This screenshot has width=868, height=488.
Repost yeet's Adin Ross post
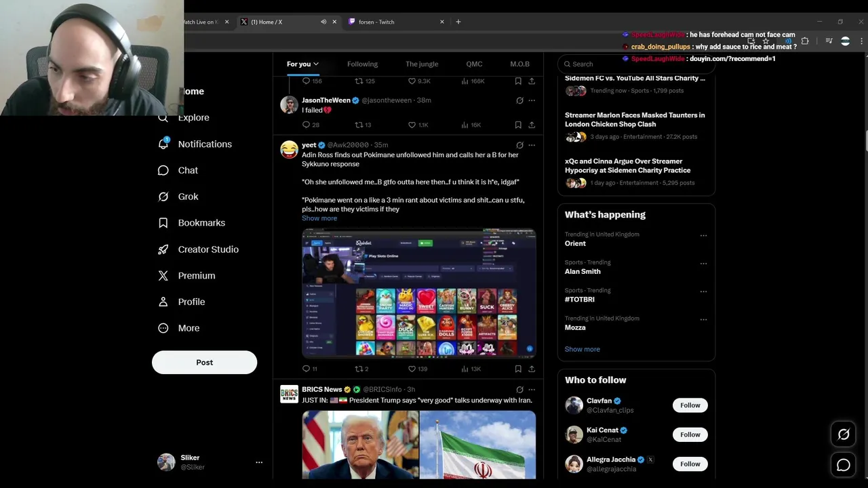click(x=359, y=369)
